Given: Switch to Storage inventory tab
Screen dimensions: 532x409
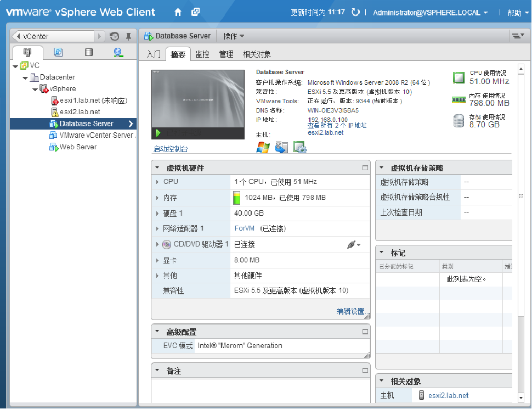Looking at the screenshot, I should coord(89,52).
